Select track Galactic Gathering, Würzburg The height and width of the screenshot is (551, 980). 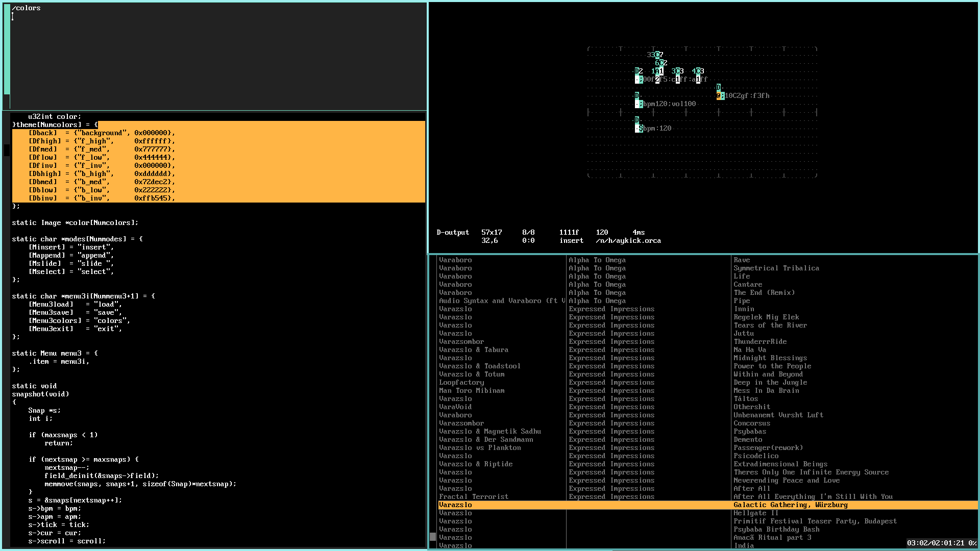[791, 505]
